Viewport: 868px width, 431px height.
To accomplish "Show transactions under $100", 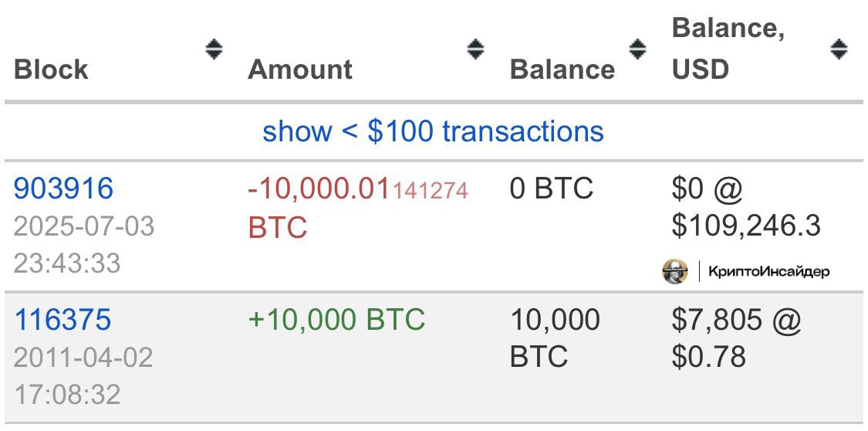I will (433, 131).
